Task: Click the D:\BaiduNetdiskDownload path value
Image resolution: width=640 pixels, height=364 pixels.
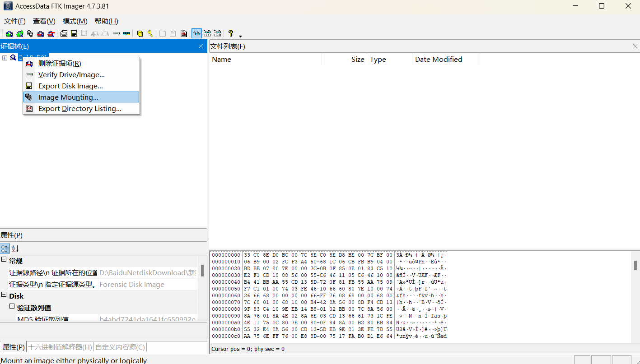Action: click(148, 272)
